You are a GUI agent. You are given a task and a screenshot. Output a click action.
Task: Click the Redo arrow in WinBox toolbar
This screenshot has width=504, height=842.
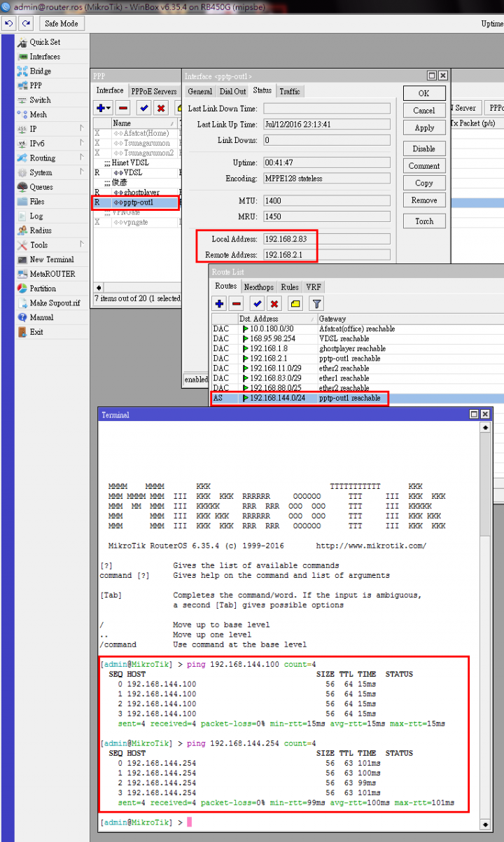point(26,23)
